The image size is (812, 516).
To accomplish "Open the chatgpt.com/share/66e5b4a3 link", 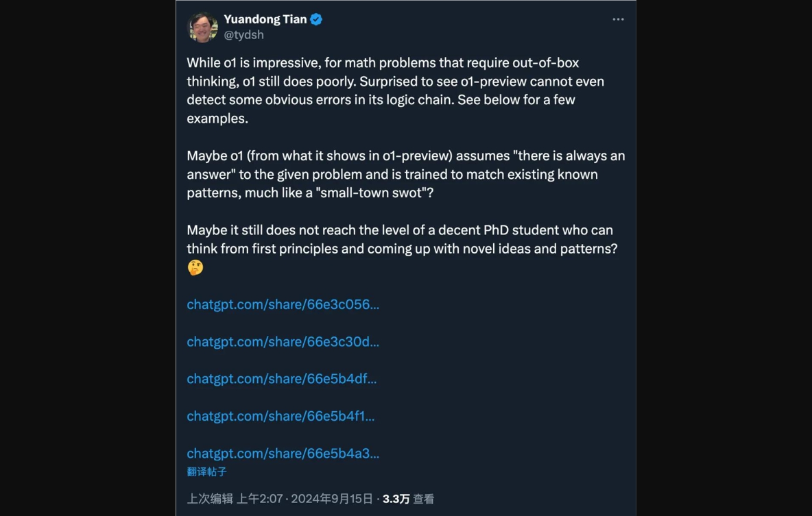I will point(283,453).
